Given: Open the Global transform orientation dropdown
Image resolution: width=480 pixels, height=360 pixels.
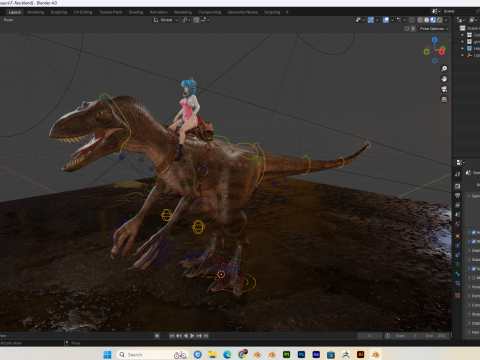Looking at the screenshot, I should [166, 20].
